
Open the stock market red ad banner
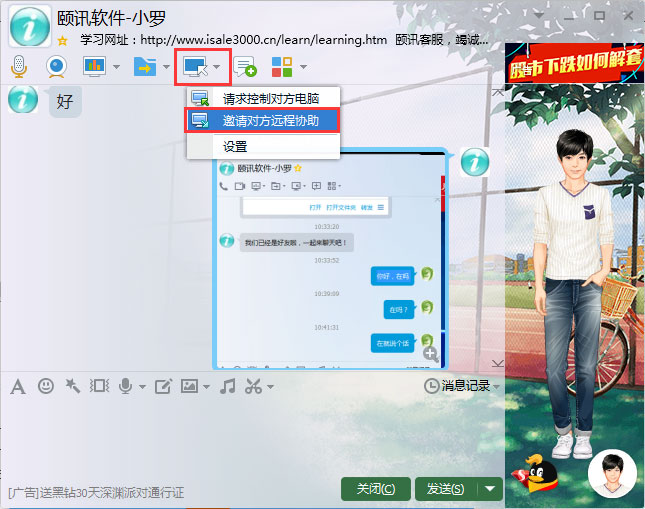tap(575, 63)
